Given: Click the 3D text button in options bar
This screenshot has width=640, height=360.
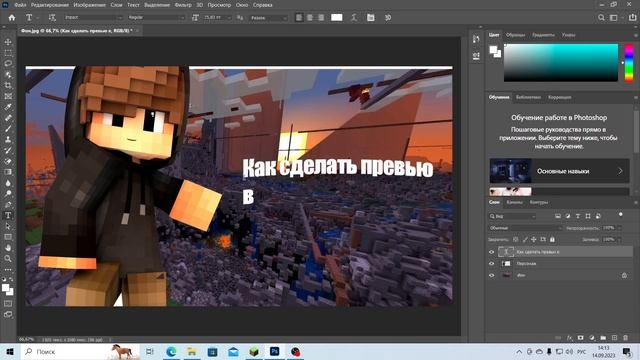Looking at the screenshot, I should coord(388,18).
